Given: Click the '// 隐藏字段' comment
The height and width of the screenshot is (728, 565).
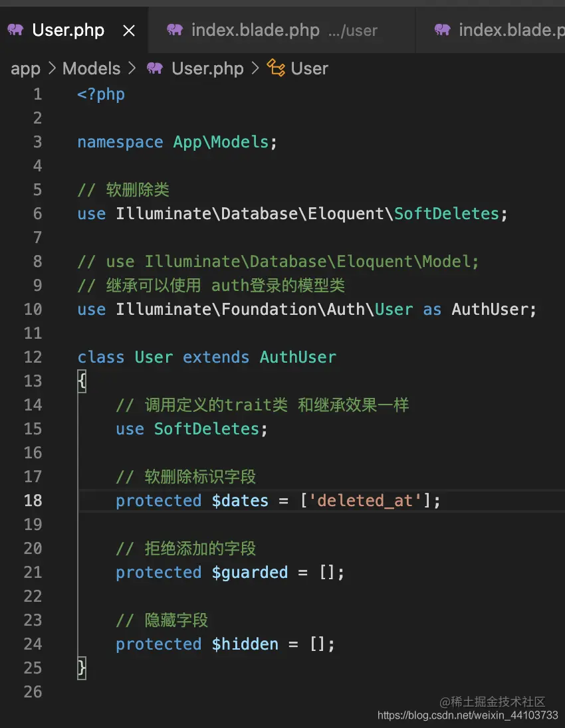Looking at the screenshot, I should pyautogui.click(x=162, y=620).
